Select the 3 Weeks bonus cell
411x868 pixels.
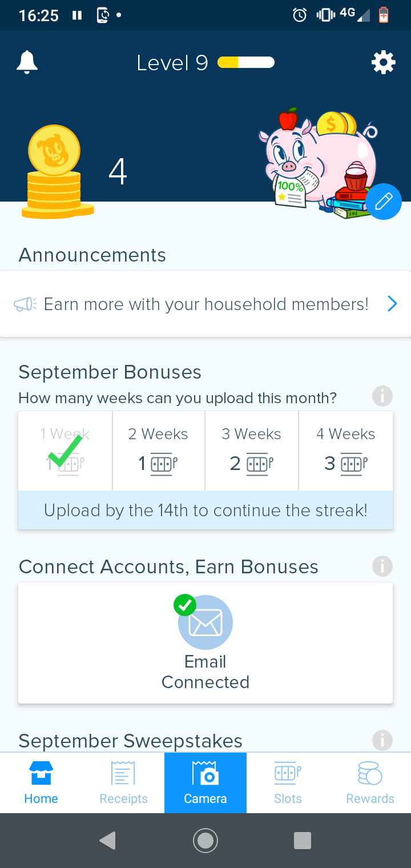251,451
